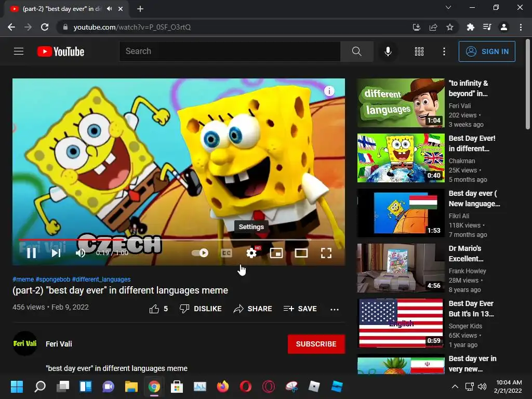Skip to the next video
This screenshot has height=399, width=532.
pyautogui.click(x=56, y=253)
